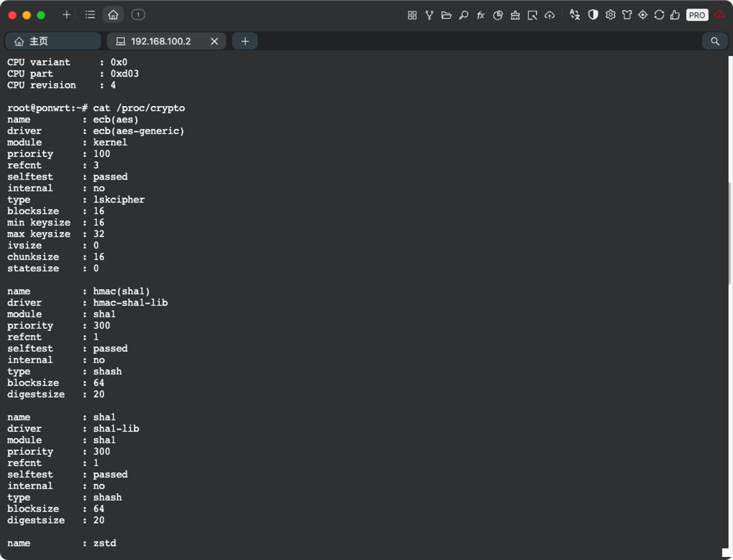Click the thumbs-up icon

pos(674,15)
